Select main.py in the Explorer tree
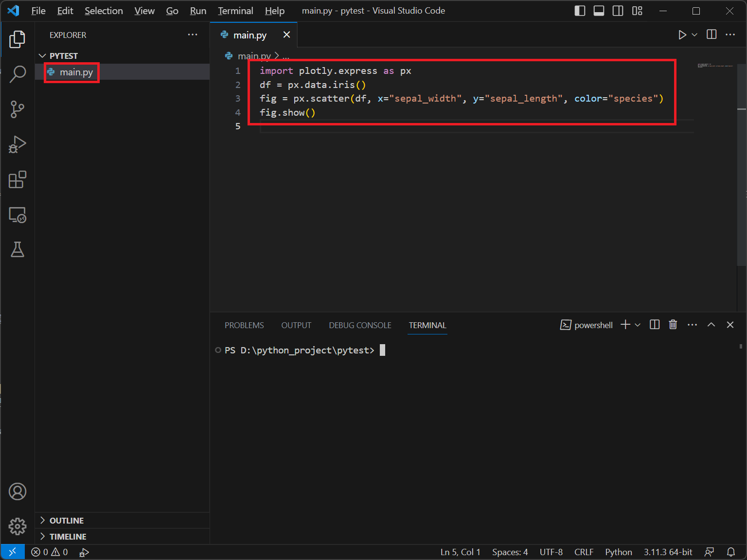This screenshot has height=560, width=747. coord(76,72)
